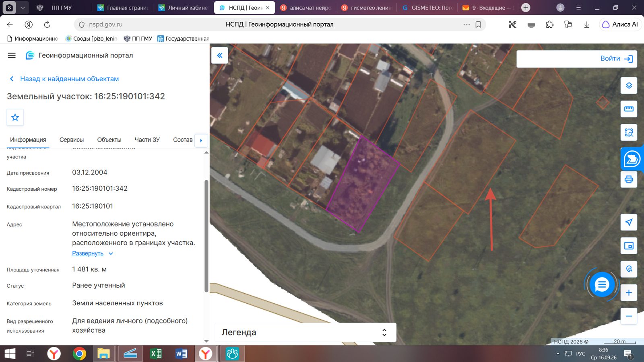Open the map layers icon
The height and width of the screenshot is (362, 644).
click(x=629, y=86)
